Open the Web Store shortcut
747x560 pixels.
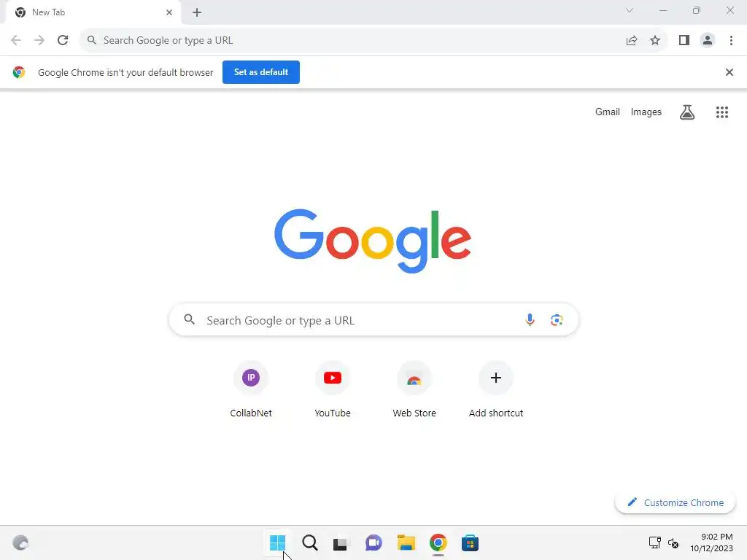click(414, 391)
